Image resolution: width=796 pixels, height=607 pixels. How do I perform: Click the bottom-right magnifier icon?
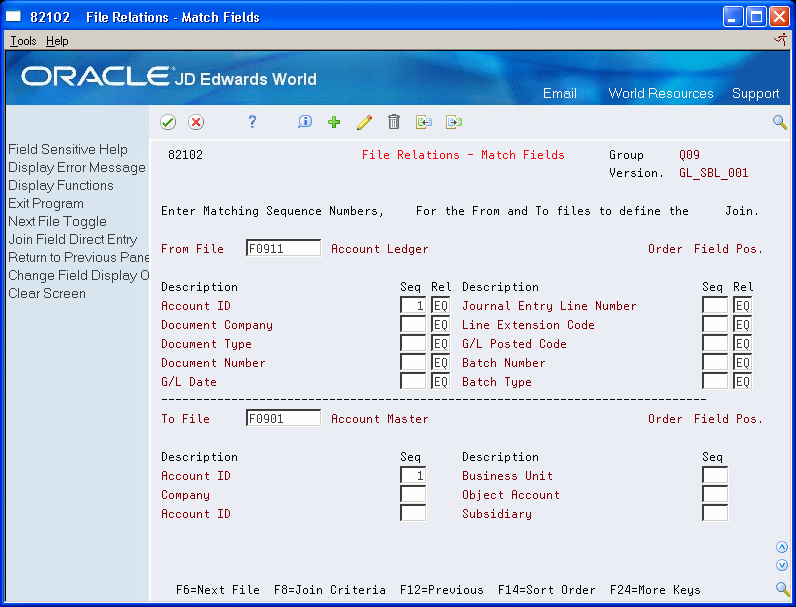coord(782,588)
